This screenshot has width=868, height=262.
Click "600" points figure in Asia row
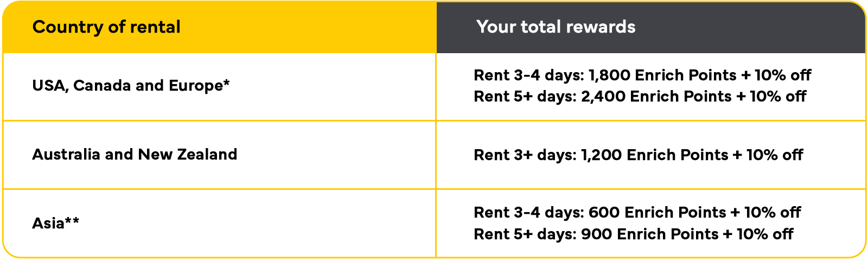604,213
